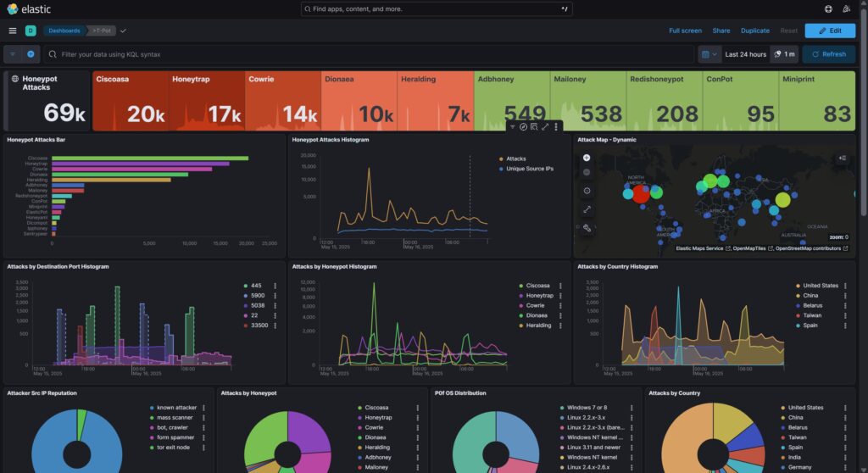
Task: Click the Find apps global search box
Action: click(x=437, y=8)
